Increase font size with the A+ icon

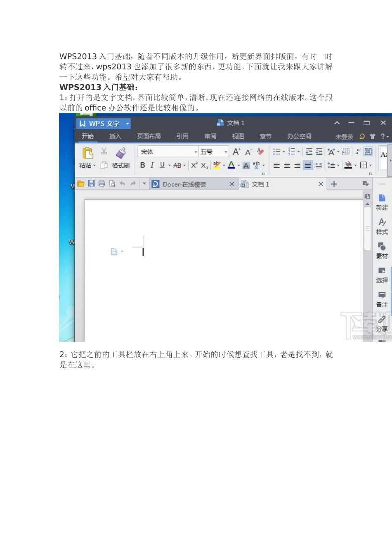tap(236, 152)
